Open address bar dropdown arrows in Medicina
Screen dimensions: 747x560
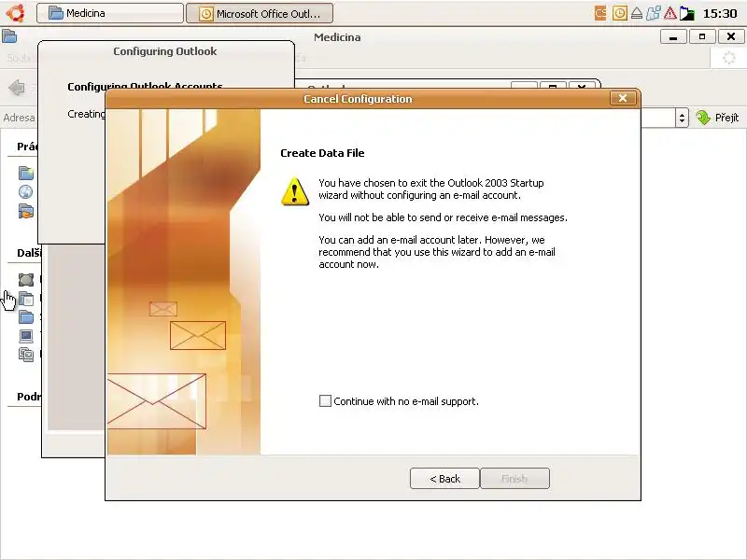pos(682,118)
